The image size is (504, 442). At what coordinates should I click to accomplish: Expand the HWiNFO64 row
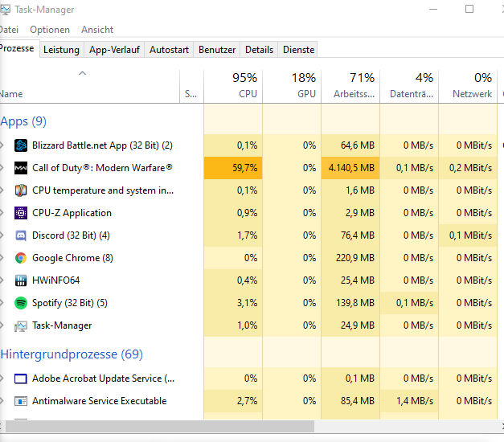[2, 280]
